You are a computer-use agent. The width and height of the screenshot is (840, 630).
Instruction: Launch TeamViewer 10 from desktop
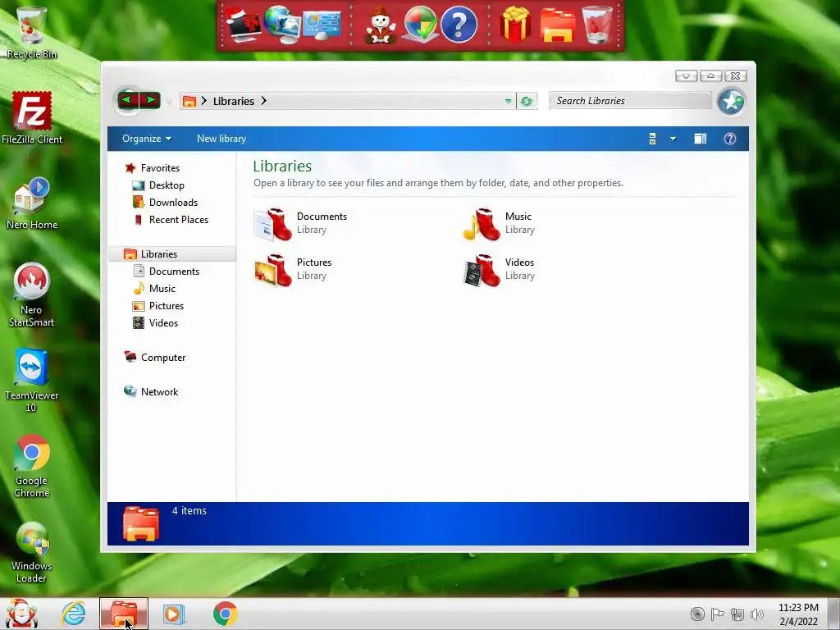click(31, 381)
